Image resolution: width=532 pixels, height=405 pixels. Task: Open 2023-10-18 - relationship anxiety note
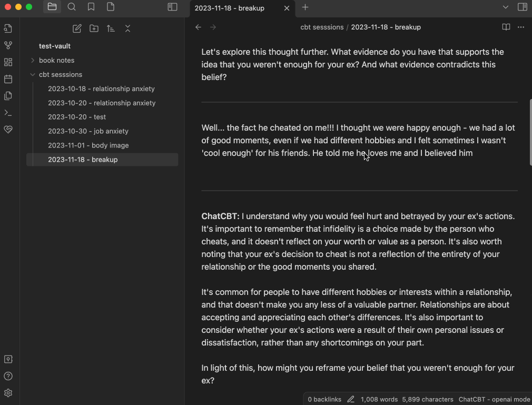(x=102, y=89)
